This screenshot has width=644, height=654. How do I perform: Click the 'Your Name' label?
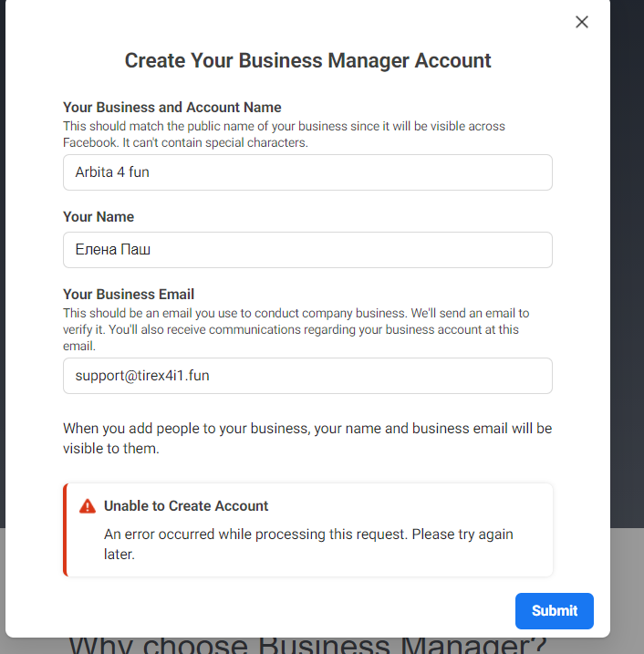(99, 217)
